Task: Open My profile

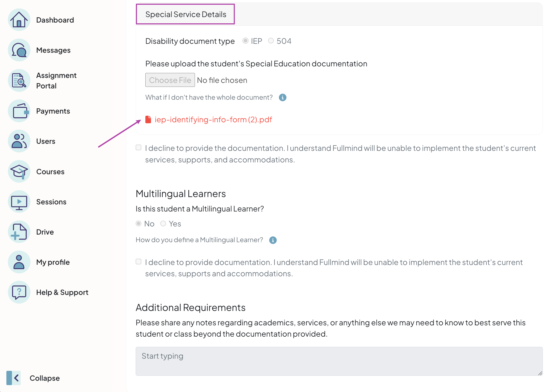Action: (53, 262)
